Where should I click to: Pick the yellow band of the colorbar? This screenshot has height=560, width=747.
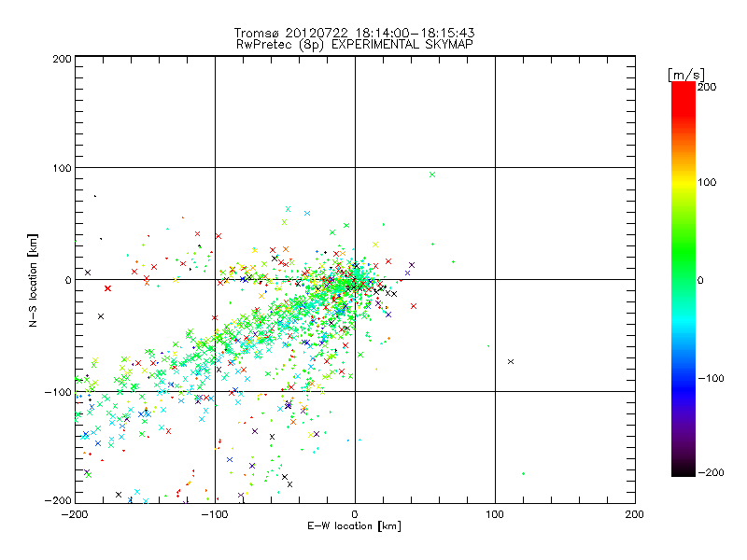pos(684,183)
